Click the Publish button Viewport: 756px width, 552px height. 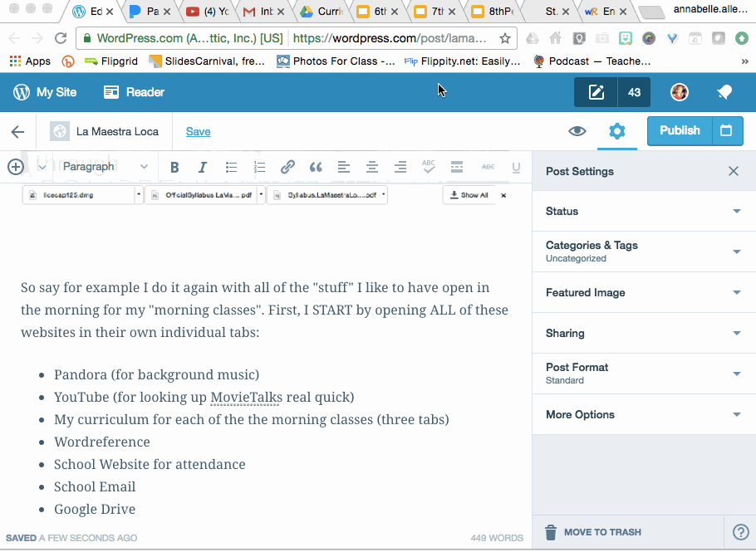click(679, 130)
